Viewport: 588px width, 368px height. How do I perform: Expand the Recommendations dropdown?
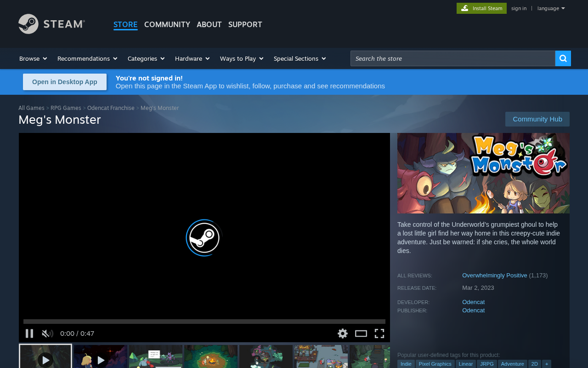[x=87, y=58]
